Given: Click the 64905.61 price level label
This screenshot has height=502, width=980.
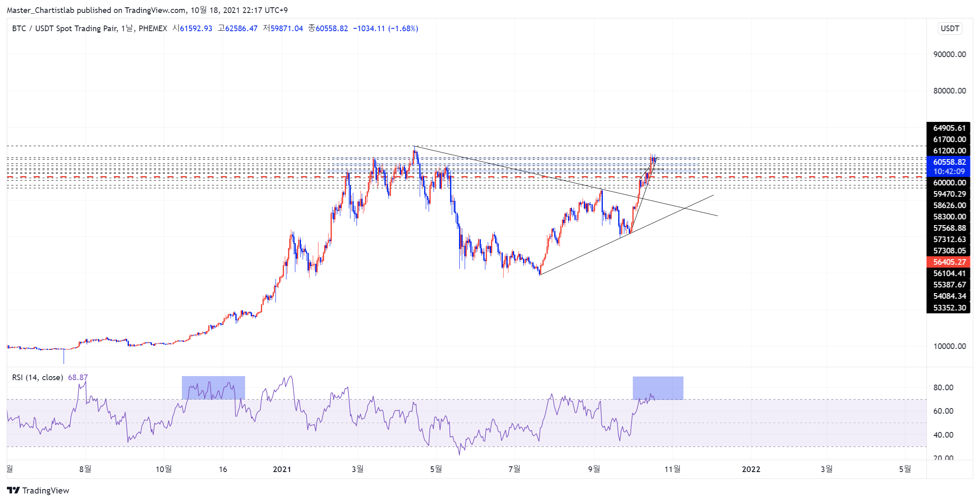Looking at the screenshot, I should (949, 128).
